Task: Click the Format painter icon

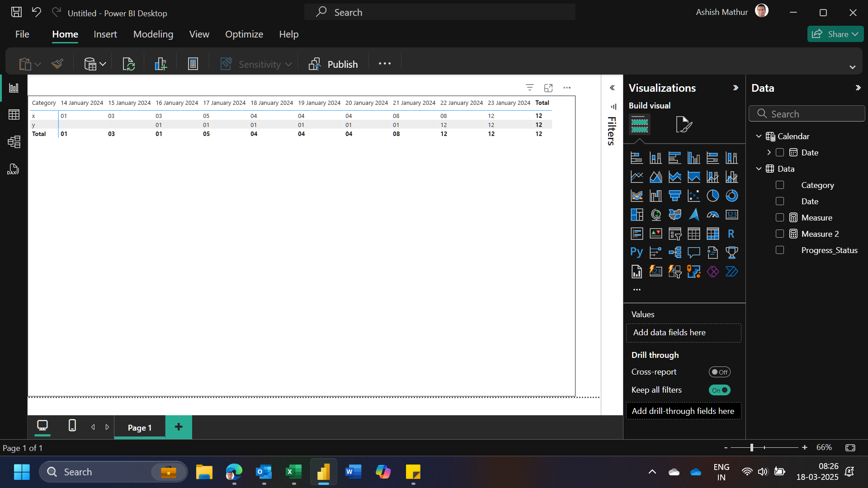Action: pos(57,64)
